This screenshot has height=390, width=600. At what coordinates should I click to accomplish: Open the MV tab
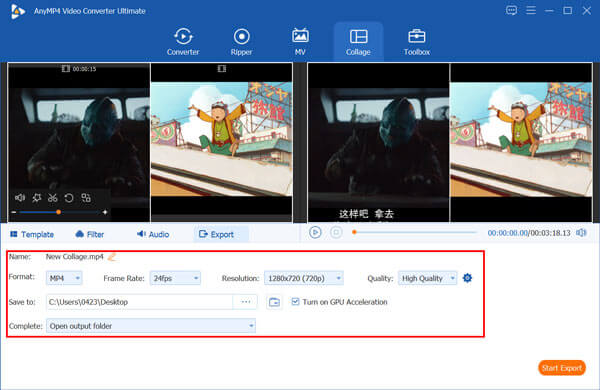pyautogui.click(x=300, y=42)
